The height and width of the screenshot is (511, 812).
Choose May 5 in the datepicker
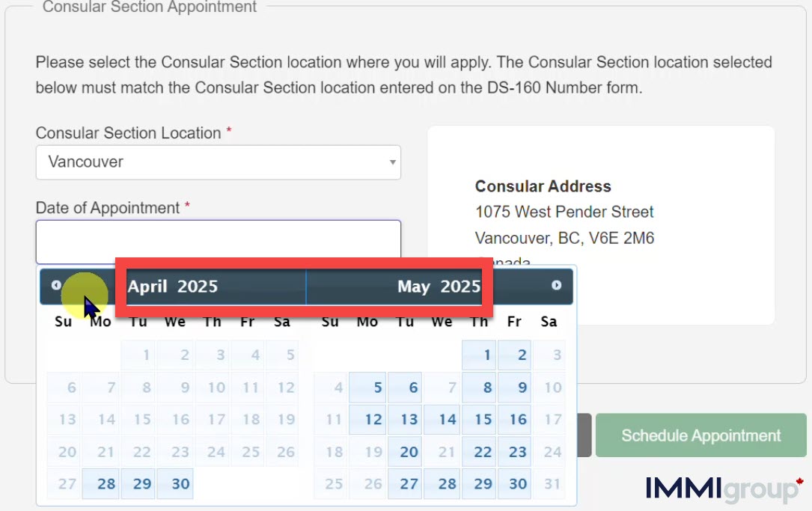coord(367,388)
